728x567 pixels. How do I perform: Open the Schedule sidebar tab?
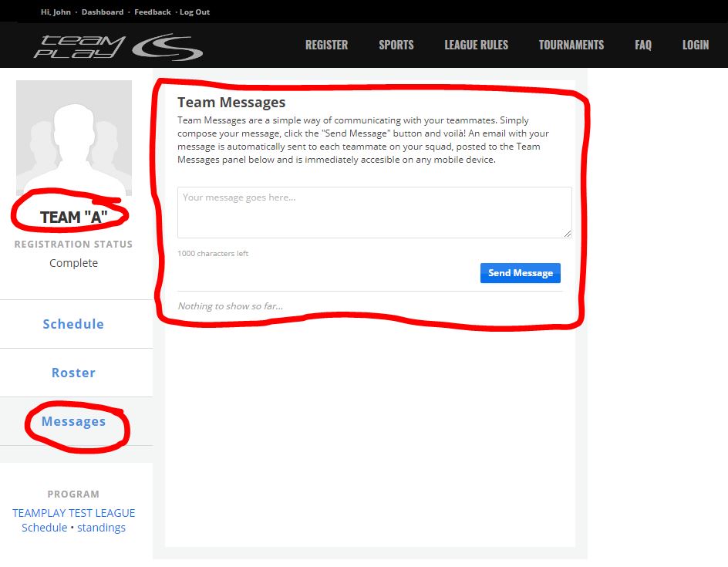[x=73, y=324]
